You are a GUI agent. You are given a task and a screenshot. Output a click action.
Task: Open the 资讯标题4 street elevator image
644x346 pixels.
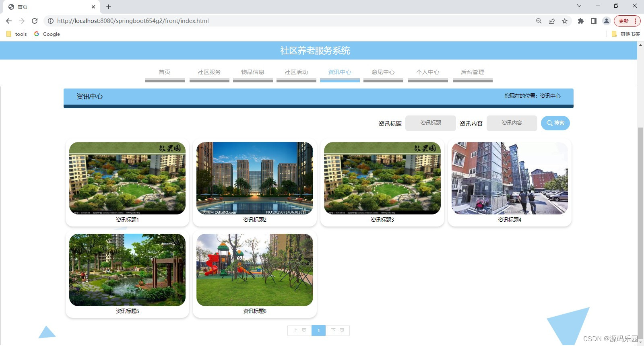[510, 178]
